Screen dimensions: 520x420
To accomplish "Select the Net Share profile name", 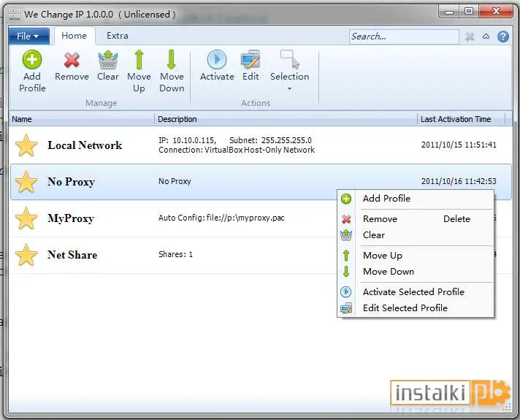I will pyautogui.click(x=72, y=255).
